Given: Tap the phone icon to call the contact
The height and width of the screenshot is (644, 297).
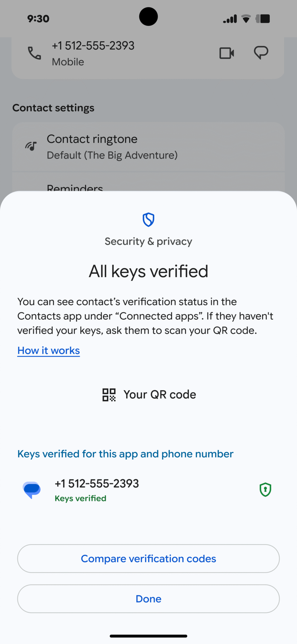Looking at the screenshot, I should click(x=34, y=53).
